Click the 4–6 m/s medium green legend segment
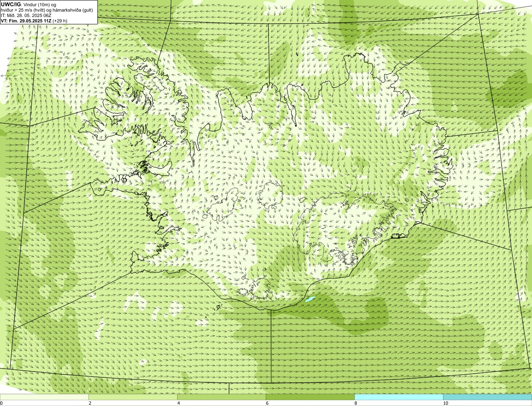Screen dimensions: 532x406 point(222,397)
